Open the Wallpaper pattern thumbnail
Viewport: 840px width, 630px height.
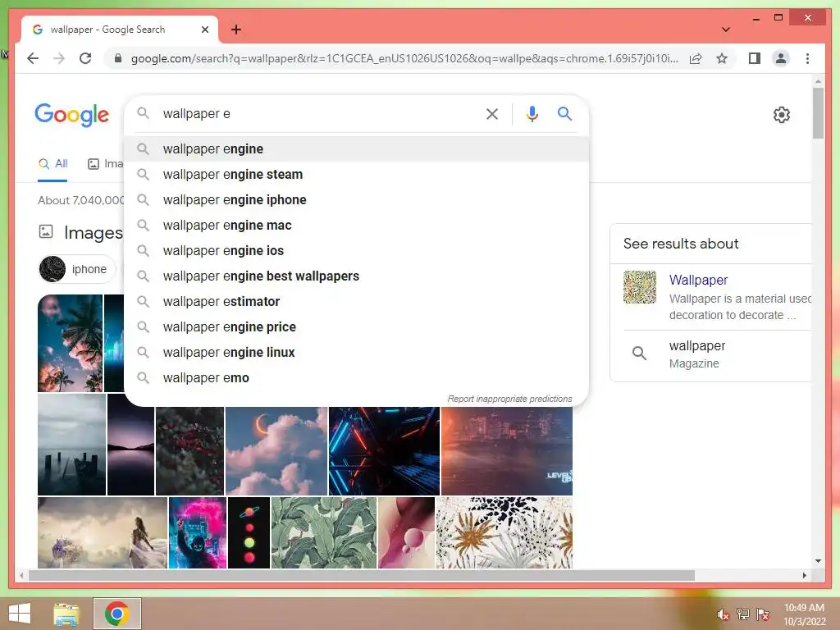coord(640,287)
